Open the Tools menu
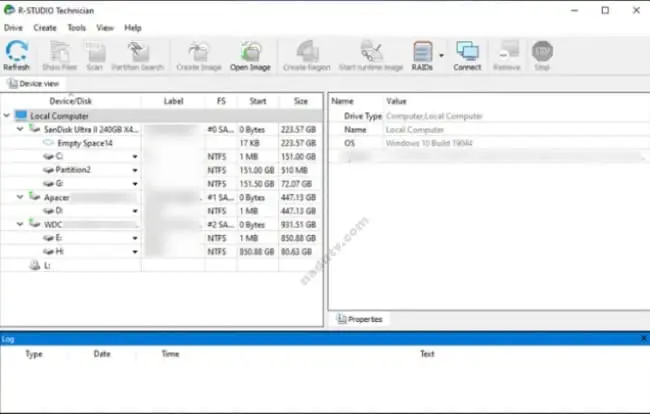 [x=77, y=28]
